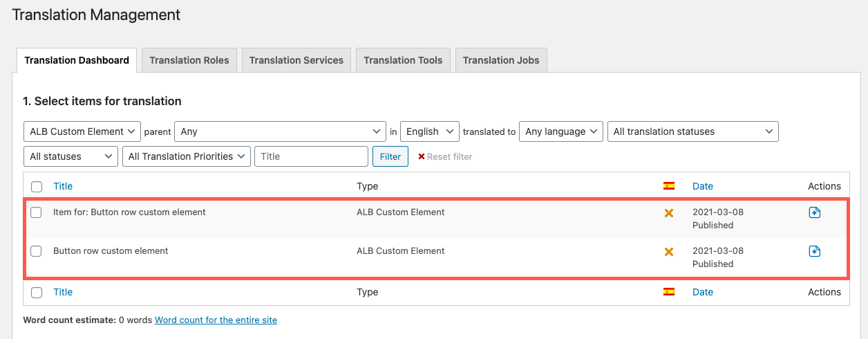Viewport: 868px width, 339px height.
Task: Toggle select-all checkbox in table header
Action: coord(37,187)
